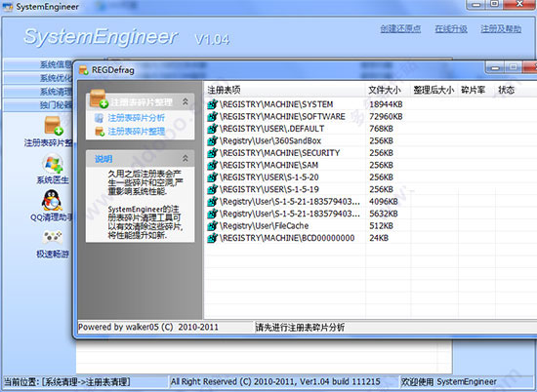537x392 pixels.
Task: Select the \REGISTRY\MACHINE\SAM entry text
Action: (x=268, y=165)
